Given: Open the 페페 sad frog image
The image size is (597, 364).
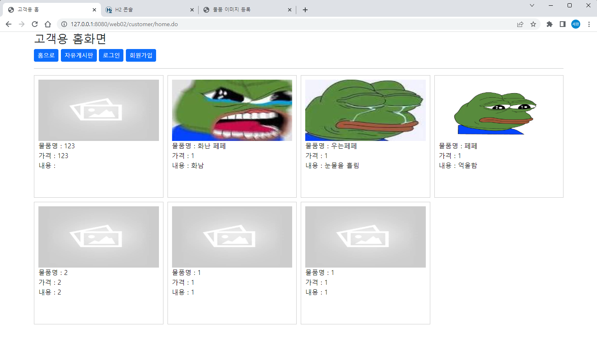Looking at the screenshot, I should 499,110.
